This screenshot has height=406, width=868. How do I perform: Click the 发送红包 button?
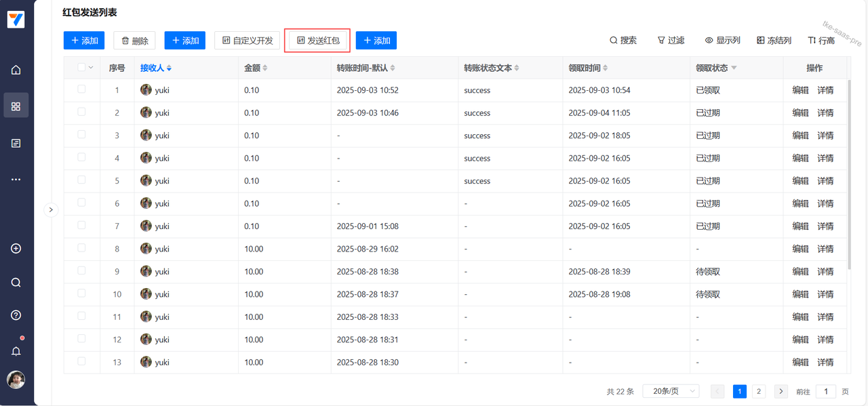[318, 41]
